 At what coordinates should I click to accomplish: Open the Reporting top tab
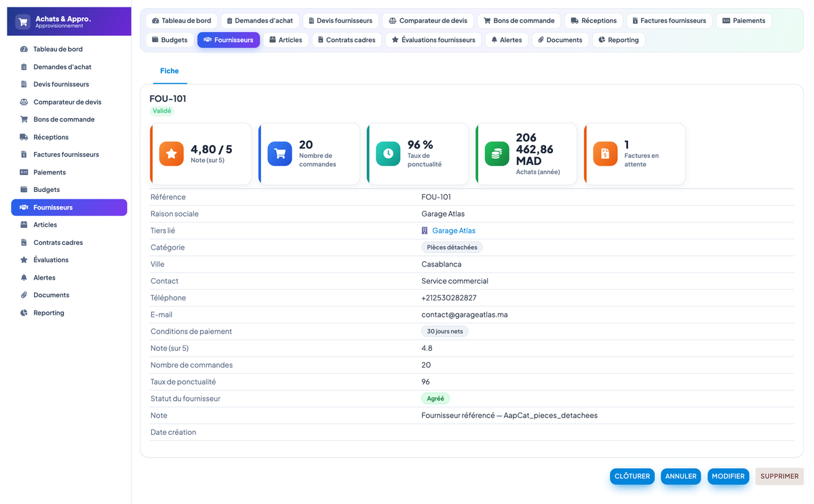(619, 40)
